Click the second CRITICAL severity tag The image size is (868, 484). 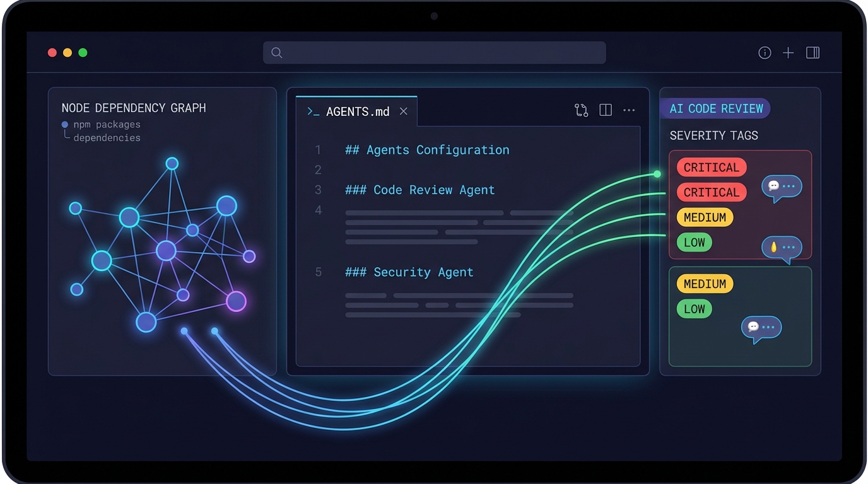[x=711, y=192]
